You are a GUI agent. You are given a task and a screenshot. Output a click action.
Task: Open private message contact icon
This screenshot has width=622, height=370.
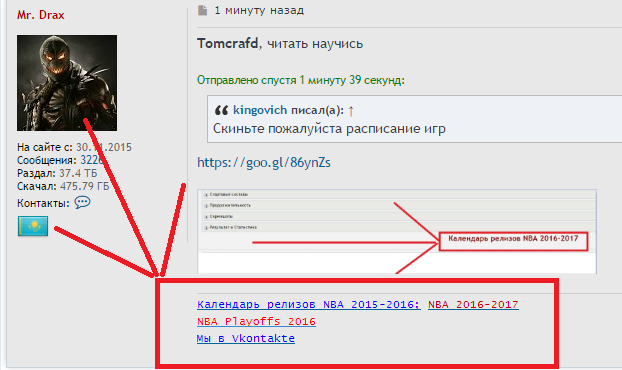[83, 203]
